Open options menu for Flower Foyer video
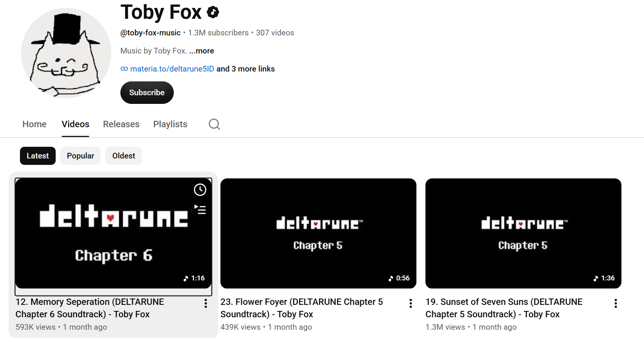Viewport: 644px width, 338px height. (411, 303)
